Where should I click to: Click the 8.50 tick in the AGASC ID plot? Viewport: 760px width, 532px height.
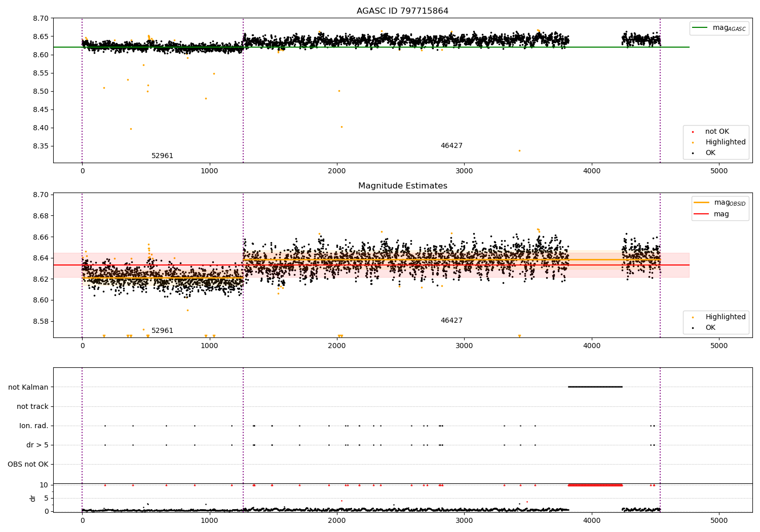pos(41,92)
